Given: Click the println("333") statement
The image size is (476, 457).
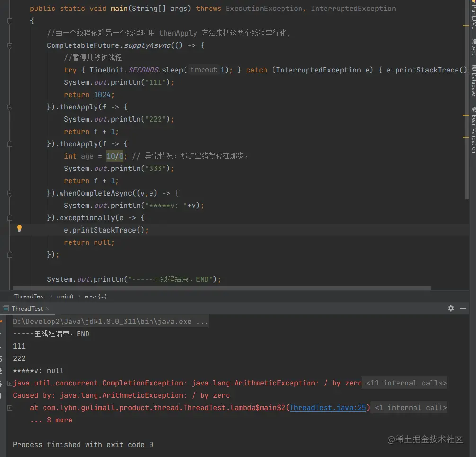Looking at the screenshot, I should 119,169.
